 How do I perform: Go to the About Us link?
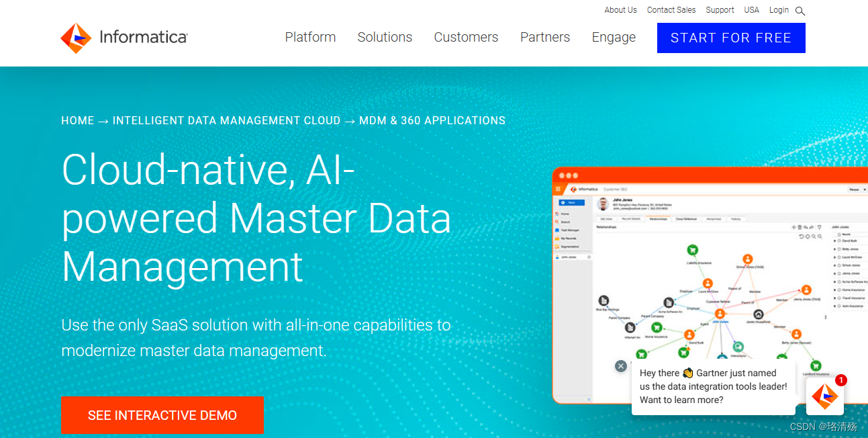[620, 10]
